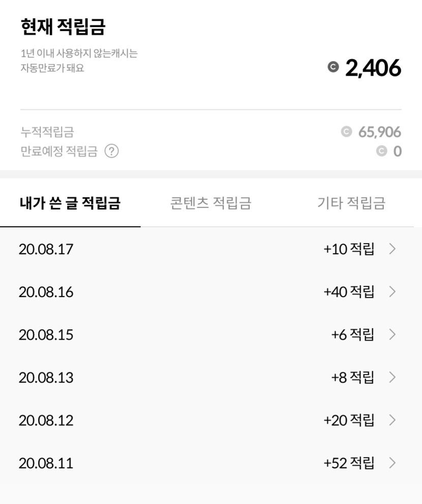
Task: Click the +10 적립 amount
Action: [x=349, y=249]
